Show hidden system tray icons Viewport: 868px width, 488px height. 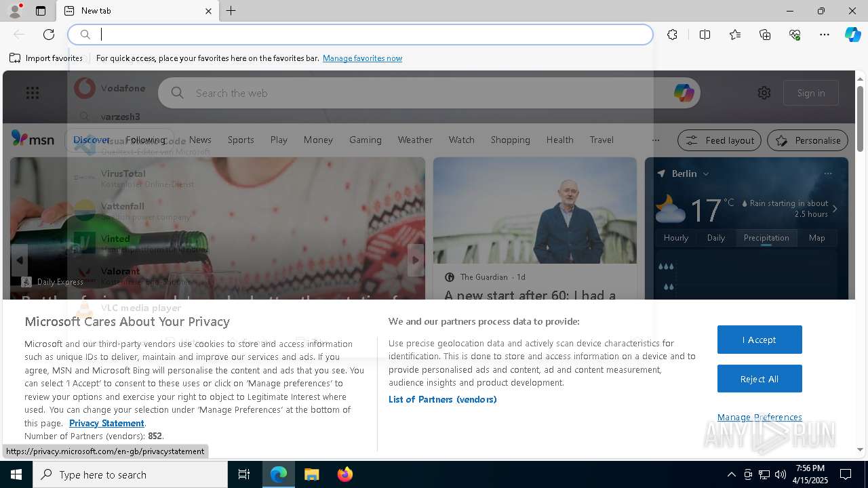(x=731, y=474)
